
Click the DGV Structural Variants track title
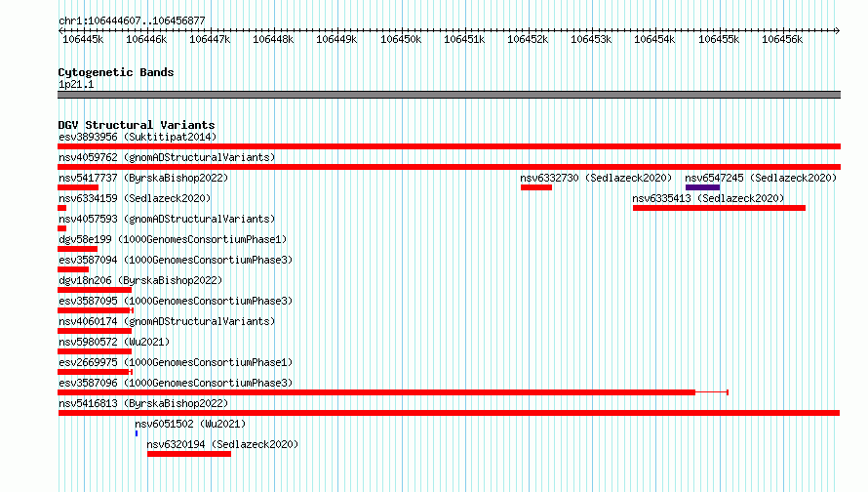coord(137,125)
